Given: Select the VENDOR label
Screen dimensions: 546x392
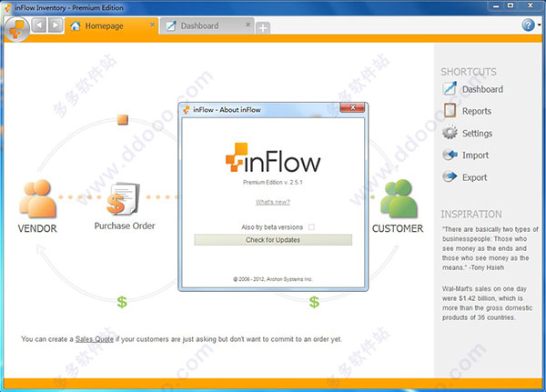Looking at the screenshot, I should (x=37, y=228).
